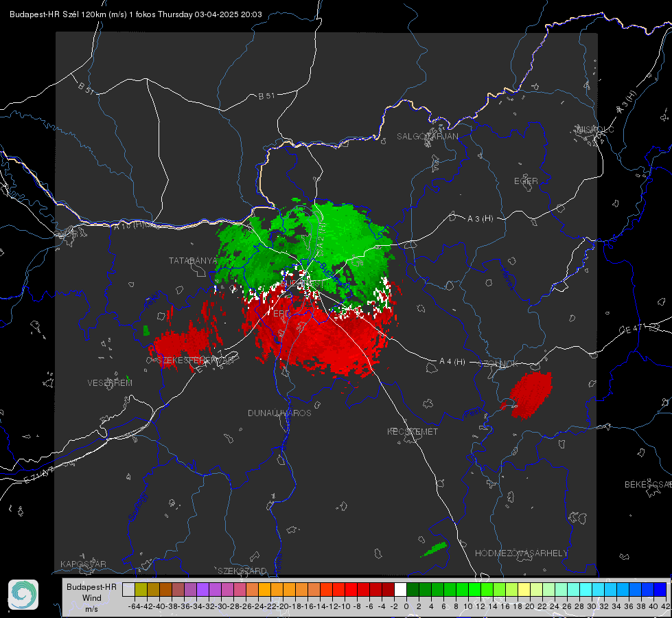Click the HÓDMEZŐVÁSÁRHELY city label
Screen dimensions: 672x618
tap(521, 553)
